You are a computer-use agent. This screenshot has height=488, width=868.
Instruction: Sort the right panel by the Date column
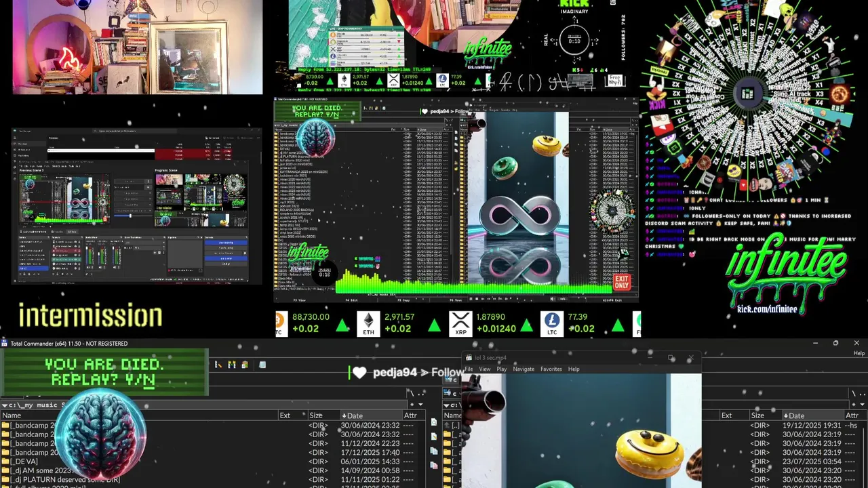click(812, 415)
